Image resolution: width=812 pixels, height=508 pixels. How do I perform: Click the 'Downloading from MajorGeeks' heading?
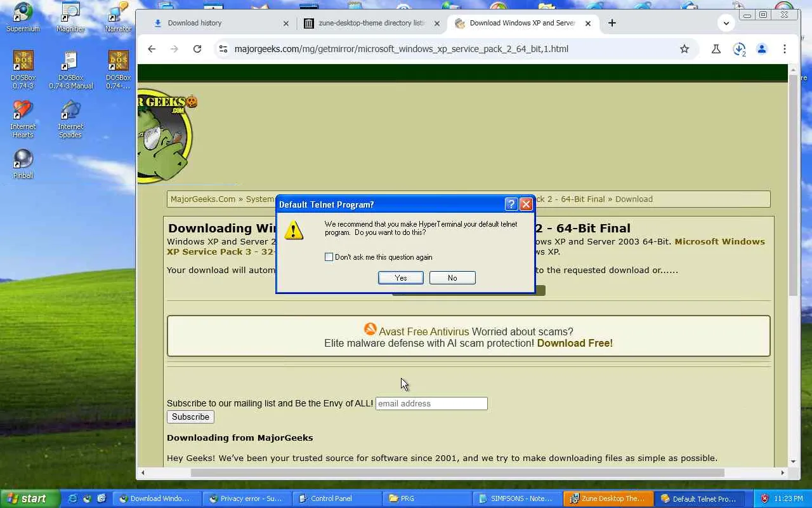coord(240,438)
